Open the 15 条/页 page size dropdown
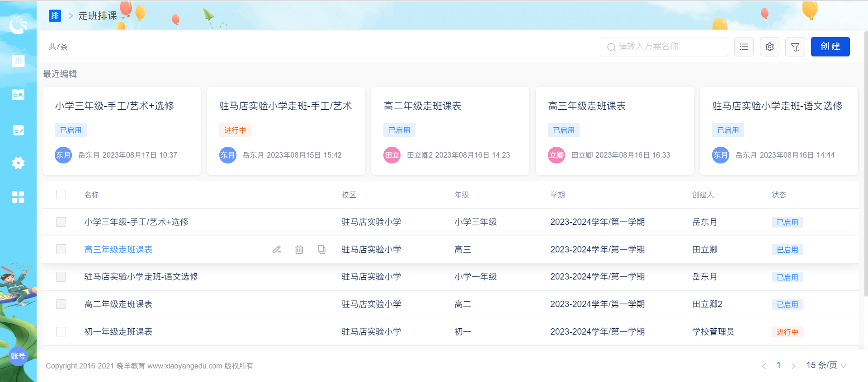 click(x=826, y=365)
